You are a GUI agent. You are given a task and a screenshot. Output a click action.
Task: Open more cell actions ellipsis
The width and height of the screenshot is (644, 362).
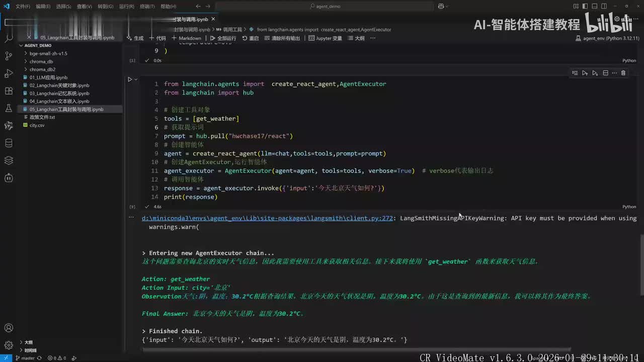click(x=614, y=73)
